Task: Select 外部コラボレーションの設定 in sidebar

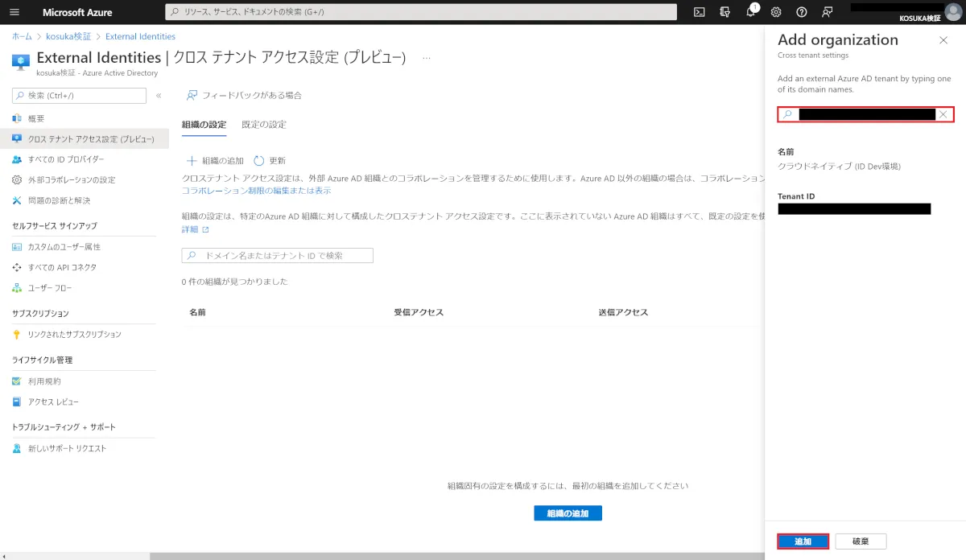Action: (71, 179)
